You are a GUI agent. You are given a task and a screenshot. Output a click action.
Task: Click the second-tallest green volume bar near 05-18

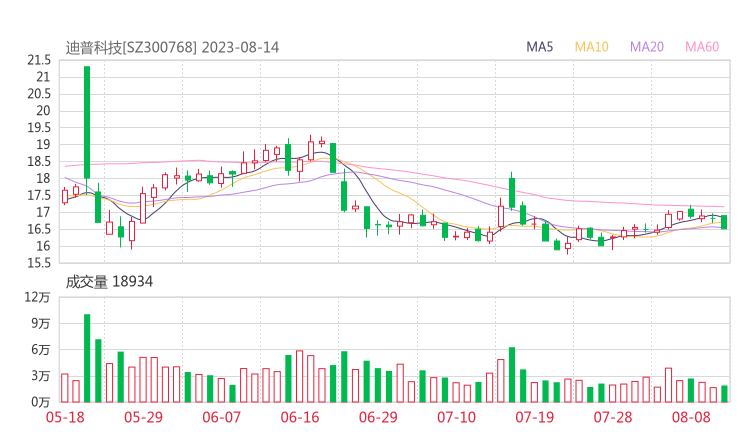point(98,371)
